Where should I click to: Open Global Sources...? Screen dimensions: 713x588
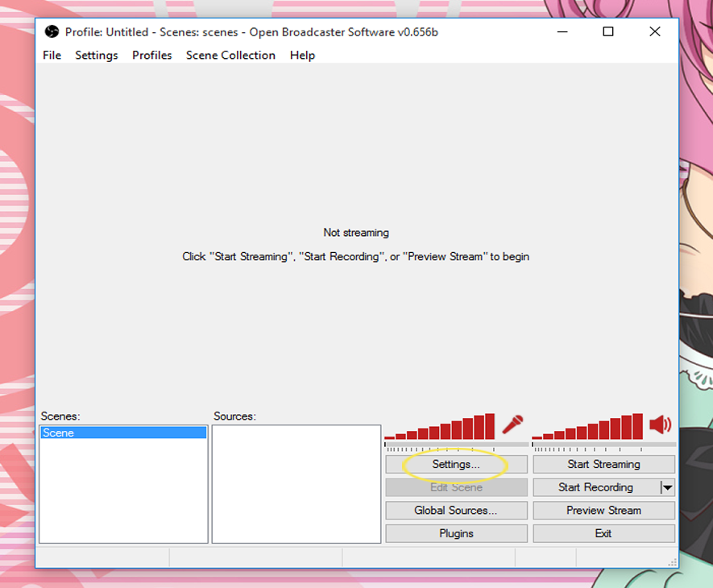point(456,510)
